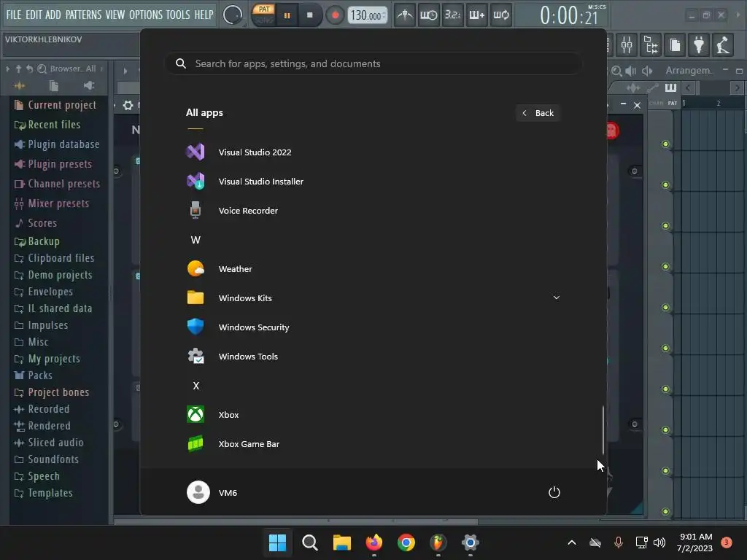This screenshot has height=560, width=747.
Task: Stop playback with the stop button
Action: (310, 15)
